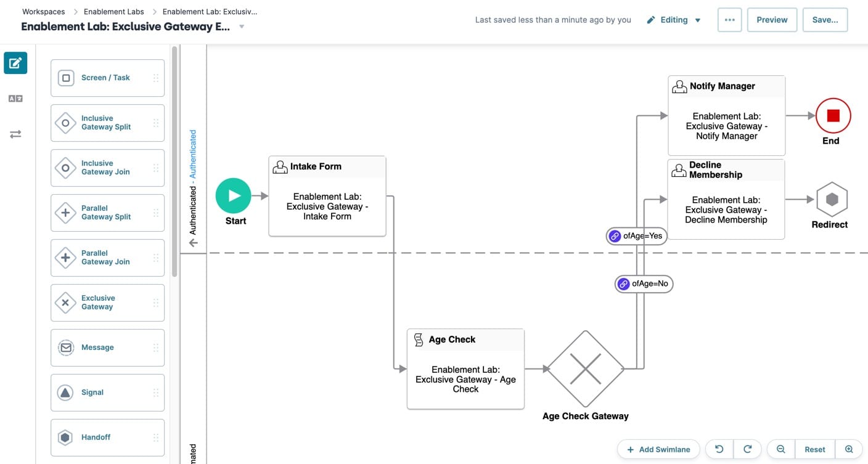Click the user icon on Notify Manager
The image size is (868, 464).
[x=679, y=86]
